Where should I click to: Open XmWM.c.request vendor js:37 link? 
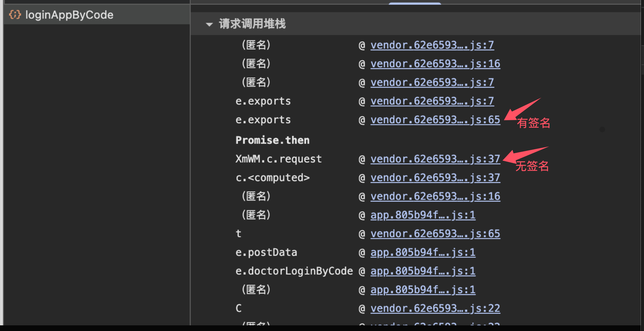(435, 159)
